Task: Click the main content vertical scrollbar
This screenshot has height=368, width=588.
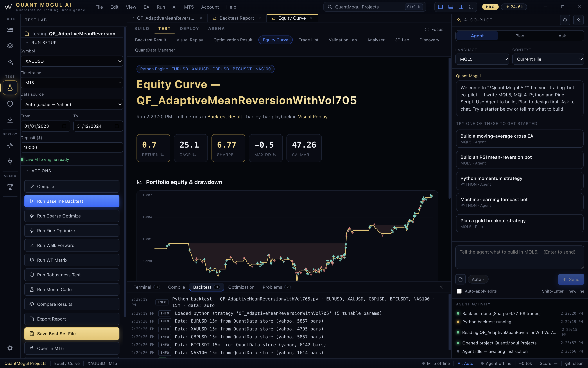Action: [449, 128]
